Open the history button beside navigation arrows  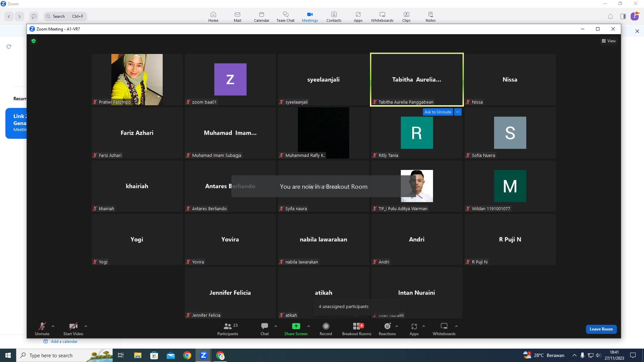coord(34,16)
